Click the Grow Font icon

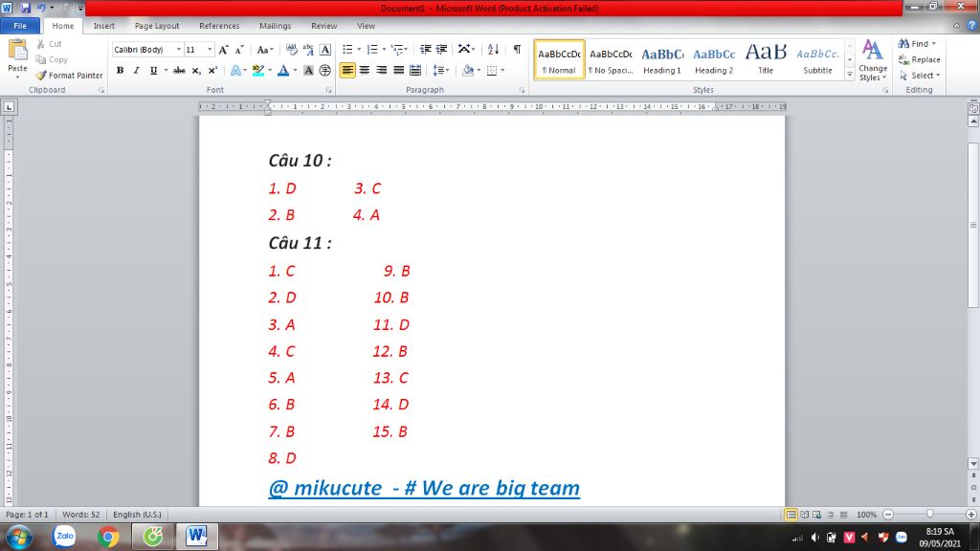pos(223,50)
